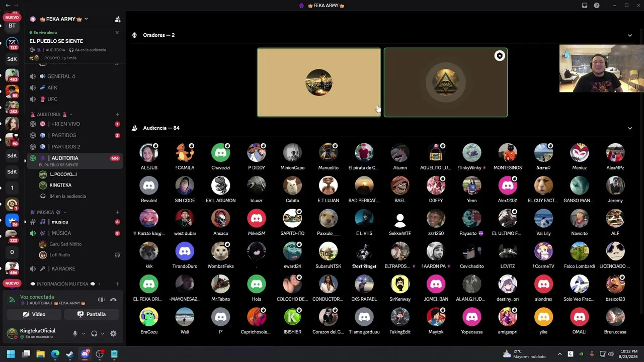
Task: Open the Steam icon in the taskbar
Action: click(x=70, y=354)
